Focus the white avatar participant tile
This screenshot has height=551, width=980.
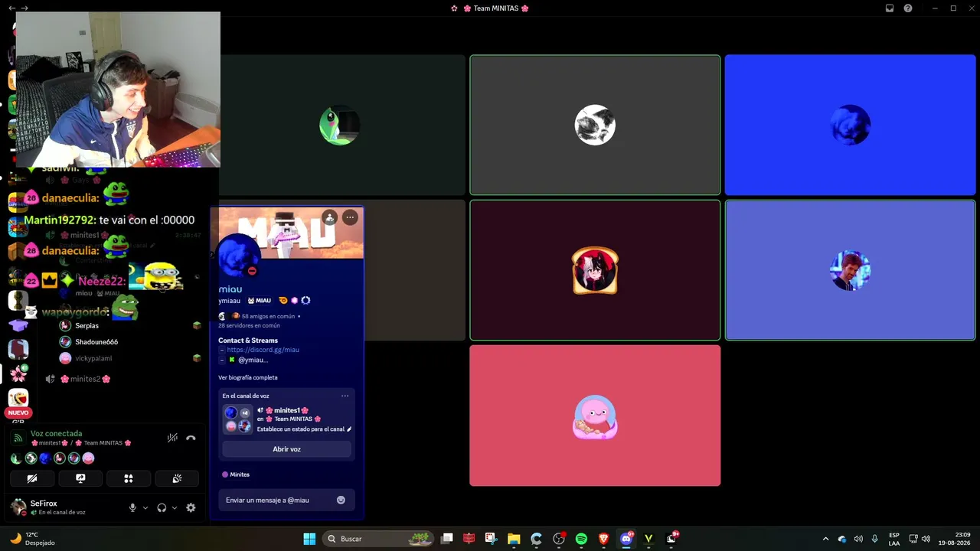pyautogui.click(x=595, y=125)
